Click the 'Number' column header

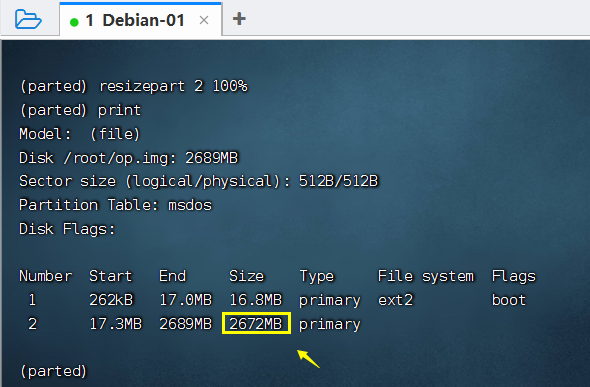pos(46,276)
